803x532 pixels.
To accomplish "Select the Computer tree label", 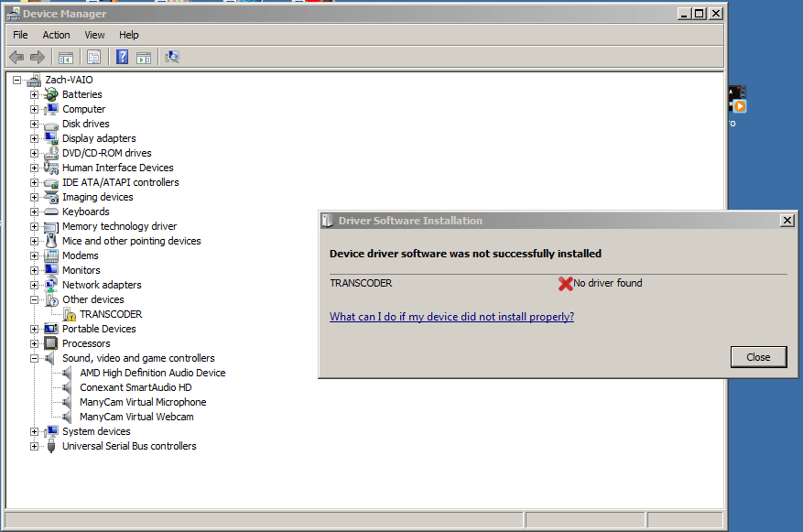I will [84, 109].
